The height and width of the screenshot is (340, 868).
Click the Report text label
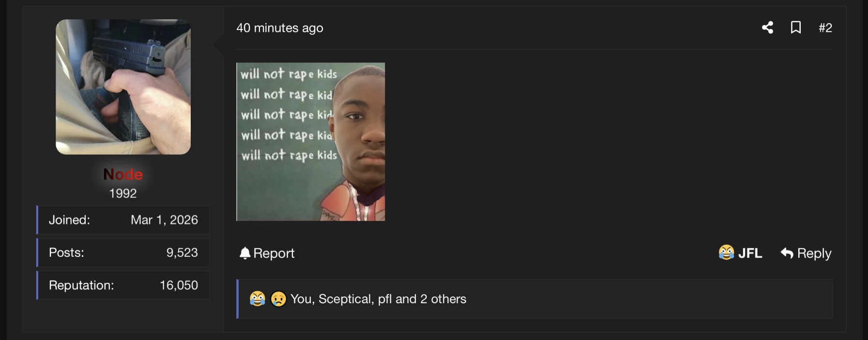274,253
